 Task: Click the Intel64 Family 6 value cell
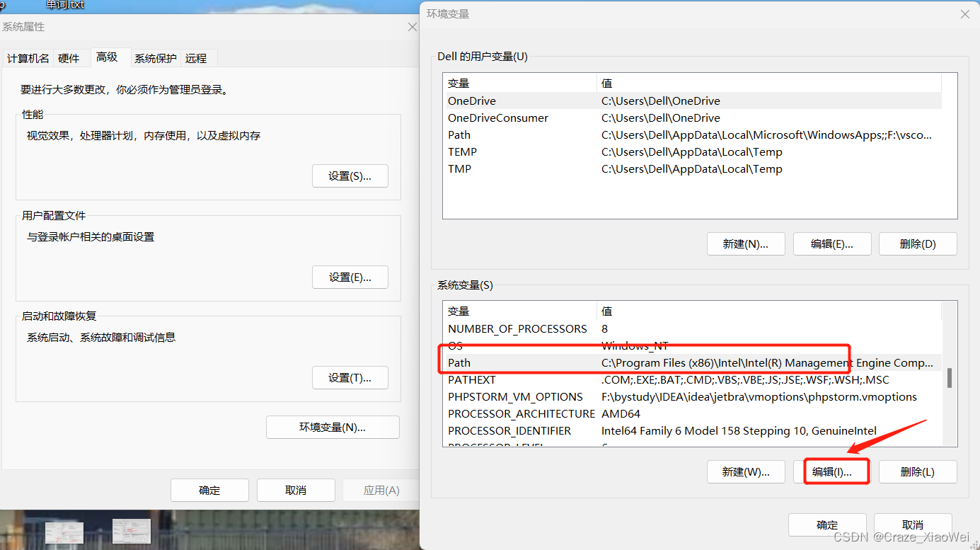click(739, 431)
